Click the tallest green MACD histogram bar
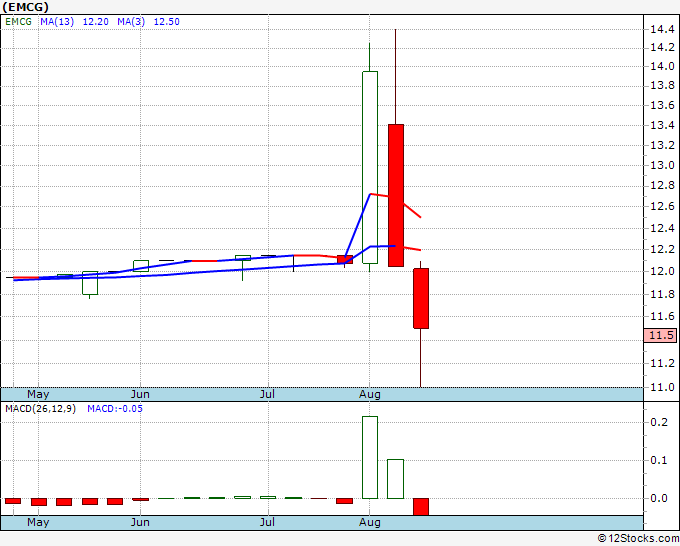 point(370,457)
